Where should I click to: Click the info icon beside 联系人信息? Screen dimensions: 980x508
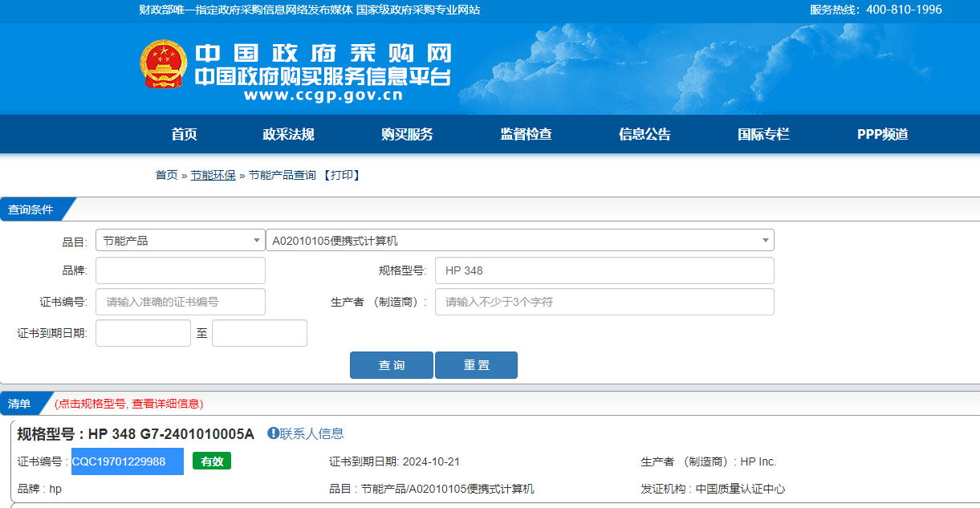point(273,433)
